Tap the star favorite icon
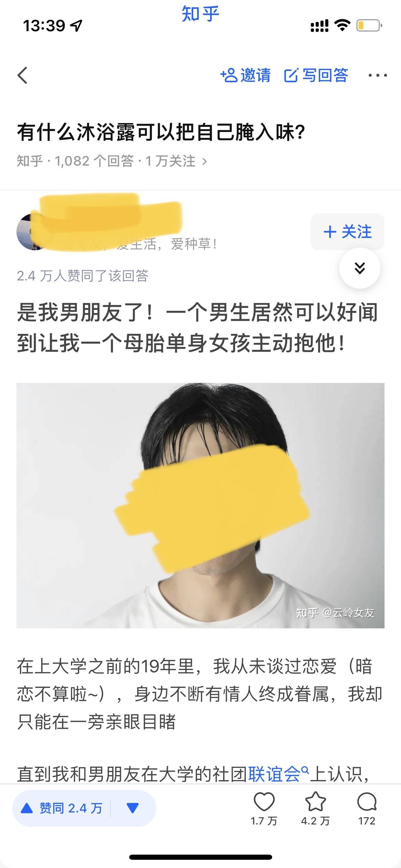This screenshot has width=401, height=868. (315, 801)
